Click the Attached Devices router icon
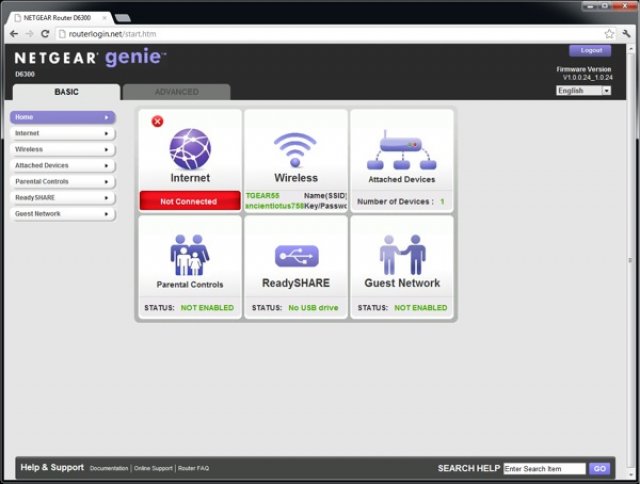This screenshot has height=484, width=640. (402, 150)
